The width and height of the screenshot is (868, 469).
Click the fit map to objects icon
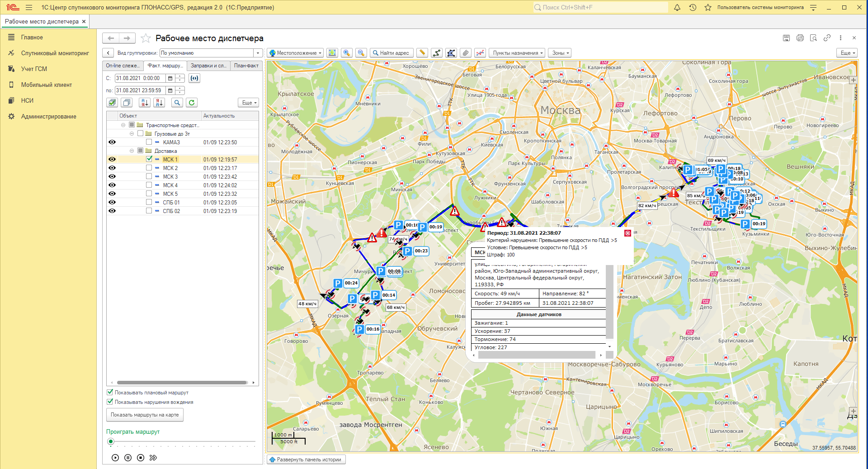coord(332,53)
